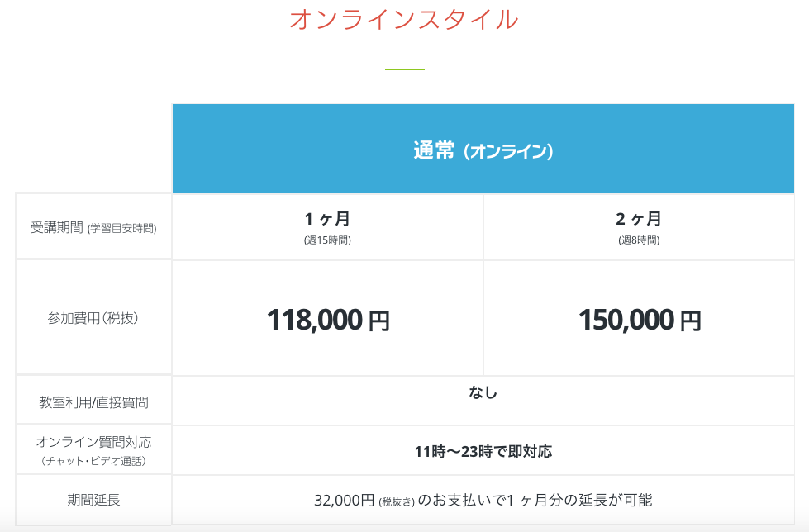Screen dimensions: 809x532
Task: Select the 2ヶ月 (週8時間) cell
Action: coord(639,227)
